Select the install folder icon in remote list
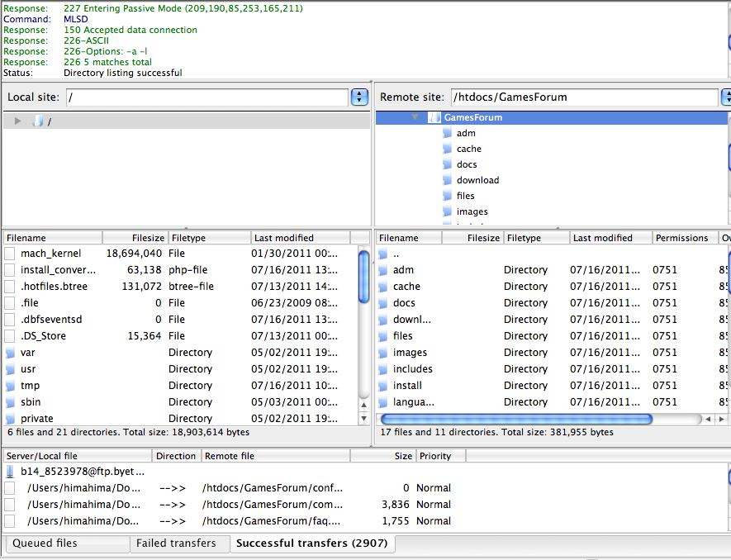 point(383,386)
